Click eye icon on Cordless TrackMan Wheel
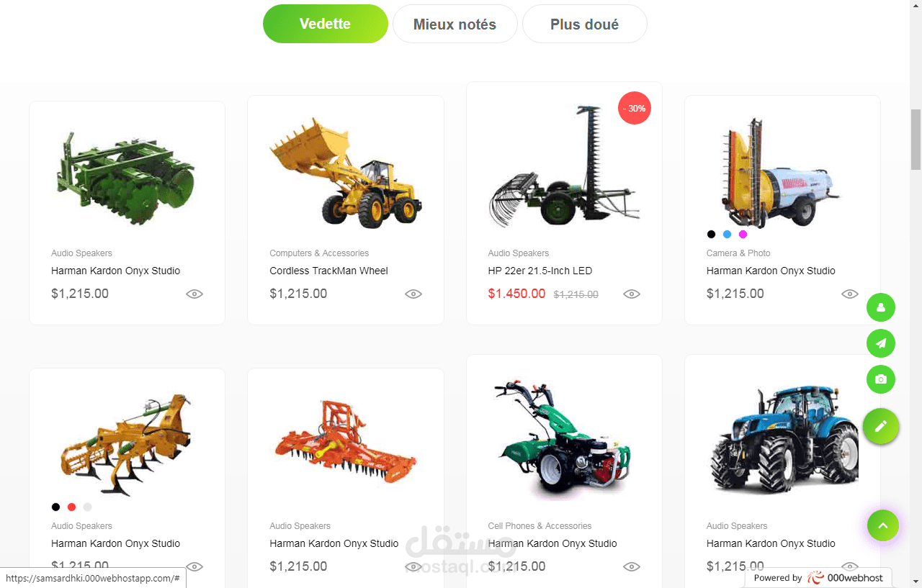 coord(413,294)
